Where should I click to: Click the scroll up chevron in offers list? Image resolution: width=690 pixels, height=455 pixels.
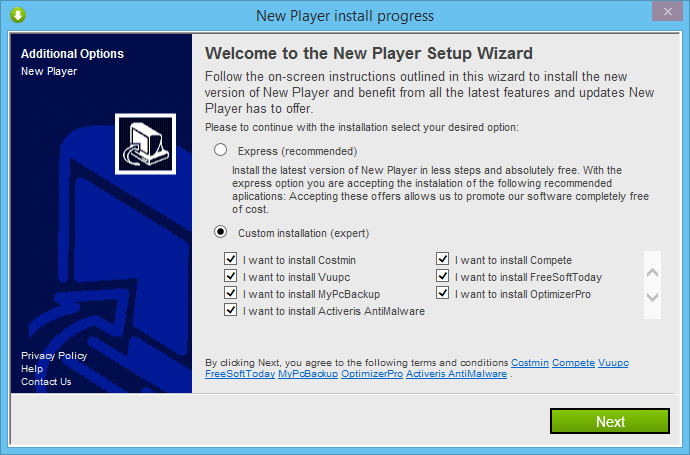tap(652, 272)
